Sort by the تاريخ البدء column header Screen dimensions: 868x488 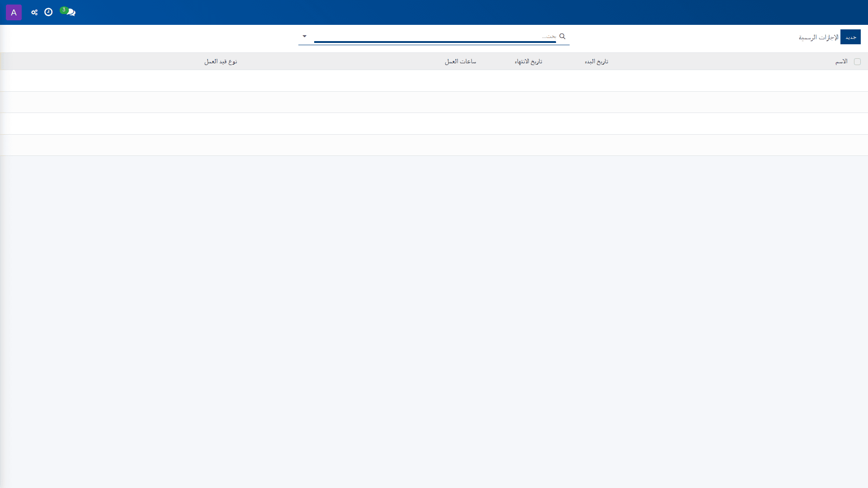click(x=596, y=61)
